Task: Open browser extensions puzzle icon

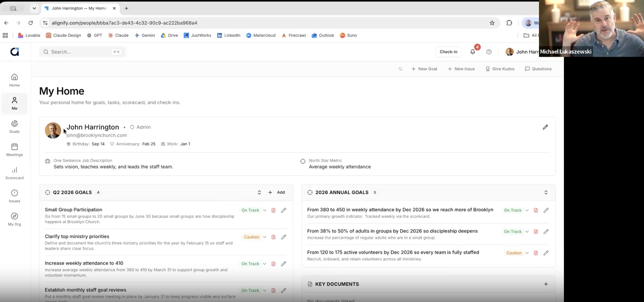Action: (x=509, y=23)
